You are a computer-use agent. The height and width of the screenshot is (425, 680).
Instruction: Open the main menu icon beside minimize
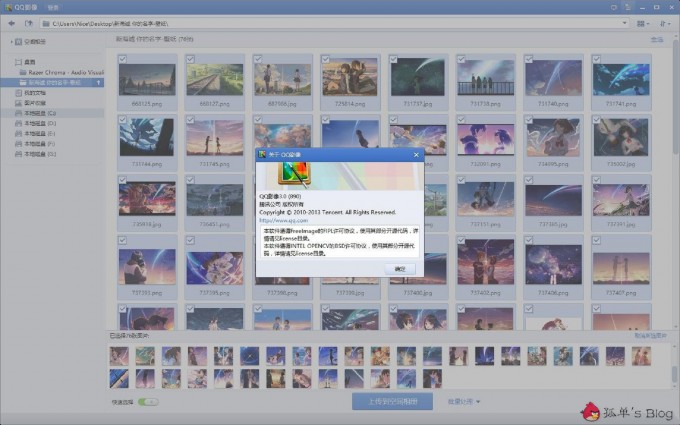628,7
